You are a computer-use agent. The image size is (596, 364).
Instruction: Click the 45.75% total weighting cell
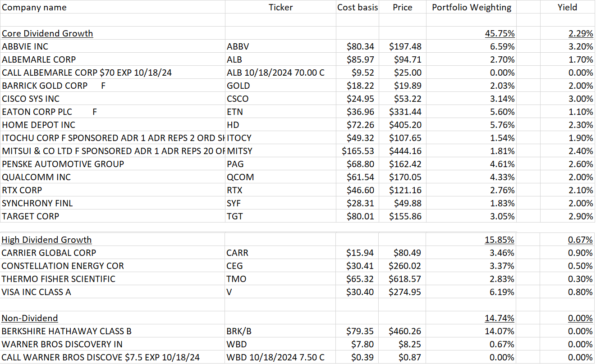tap(500, 33)
